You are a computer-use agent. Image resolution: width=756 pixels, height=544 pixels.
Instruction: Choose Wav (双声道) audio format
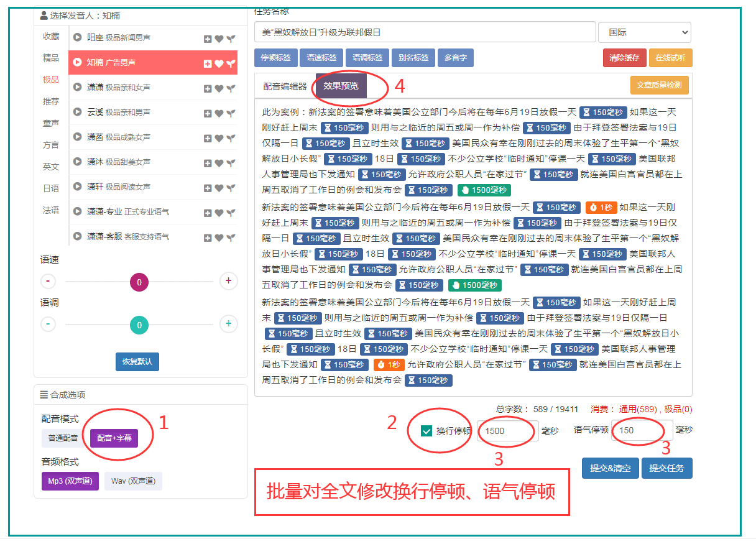[133, 481]
